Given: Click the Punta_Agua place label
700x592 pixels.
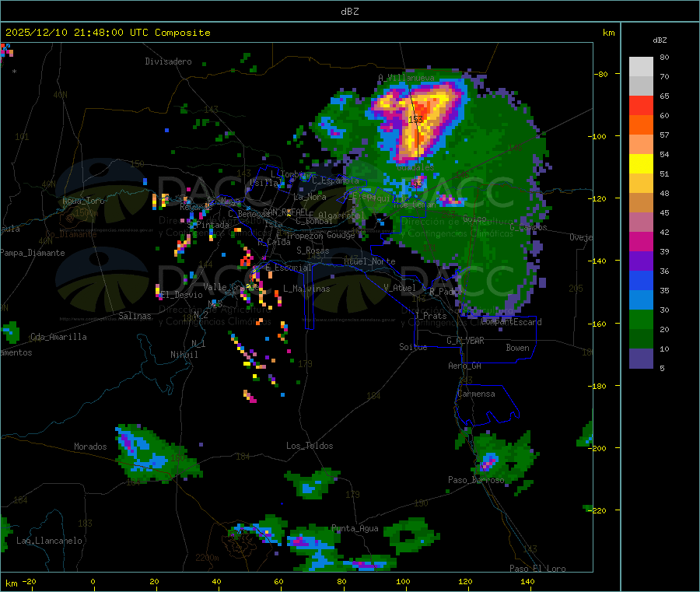Looking at the screenshot, I should (355, 528).
